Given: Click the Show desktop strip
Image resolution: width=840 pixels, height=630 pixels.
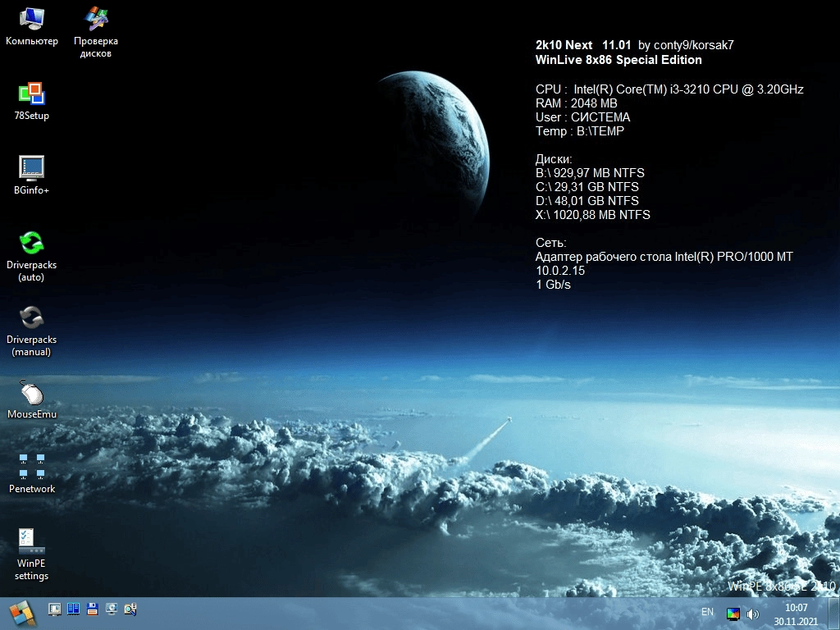Looking at the screenshot, I should click(x=833, y=614).
